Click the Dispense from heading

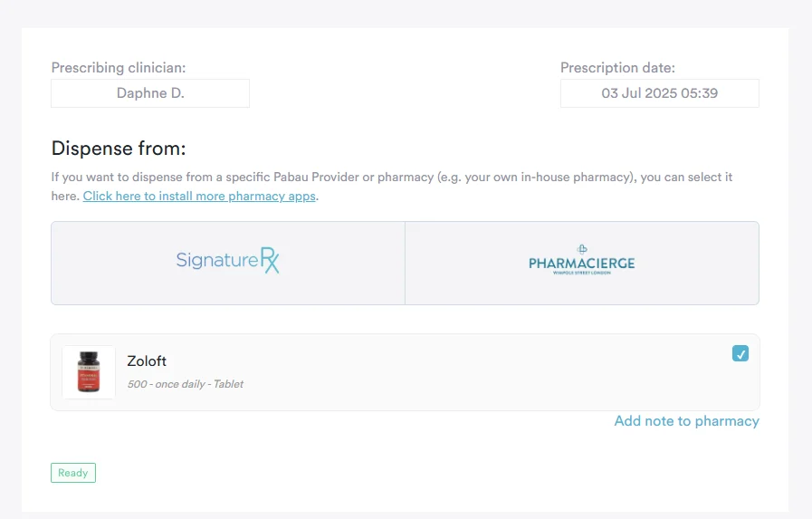click(119, 149)
